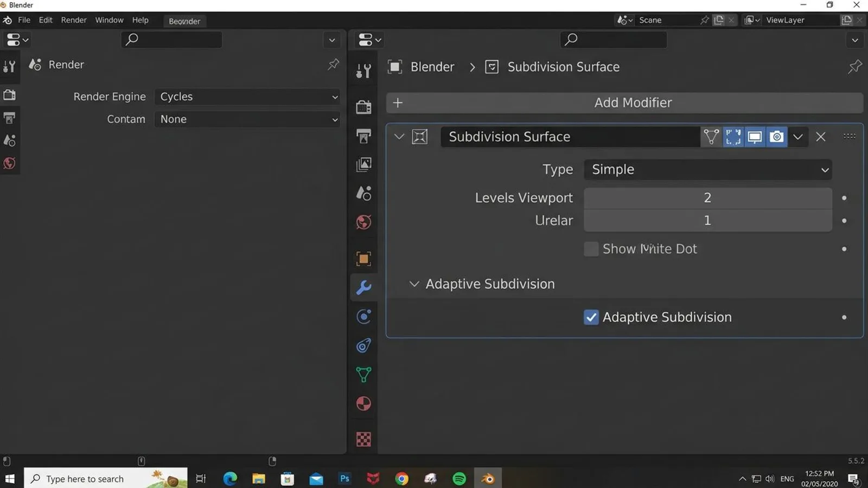868x488 pixels.
Task: Open the Object Constraints tab
Action: [363, 345]
